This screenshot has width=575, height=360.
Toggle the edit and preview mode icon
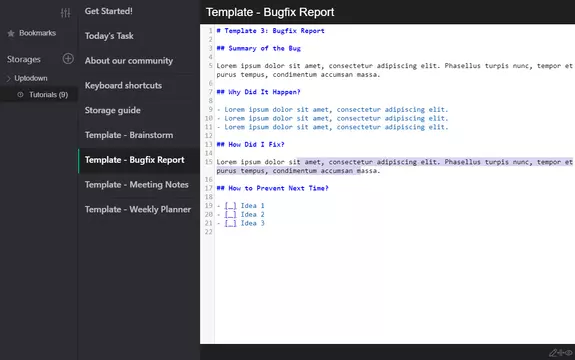[560, 353]
